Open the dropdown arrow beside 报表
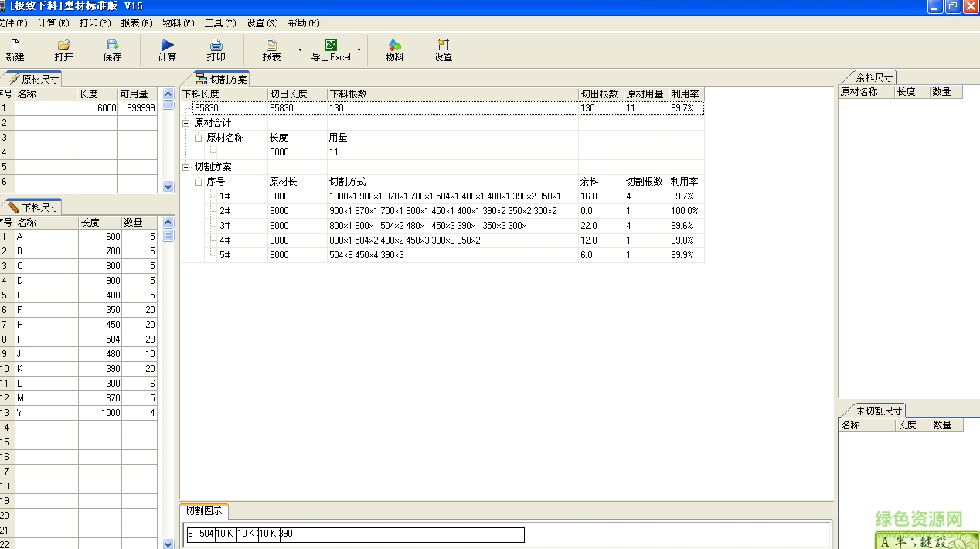This screenshot has width=980, height=549. 300,50
